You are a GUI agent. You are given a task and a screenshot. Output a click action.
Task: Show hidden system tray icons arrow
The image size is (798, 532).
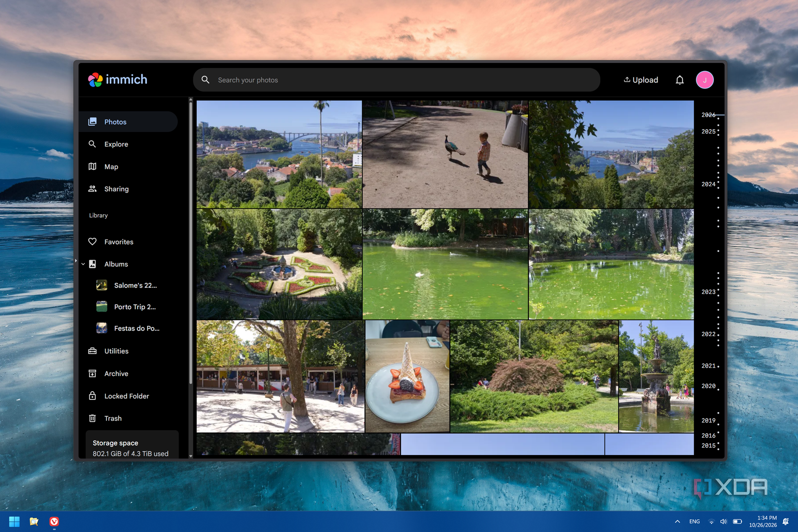tap(677, 521)
